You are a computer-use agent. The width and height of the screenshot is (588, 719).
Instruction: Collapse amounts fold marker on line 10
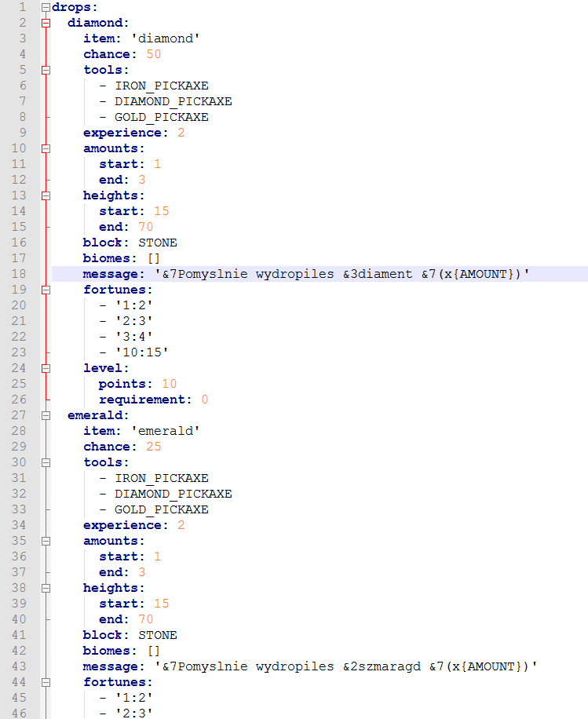46,148
